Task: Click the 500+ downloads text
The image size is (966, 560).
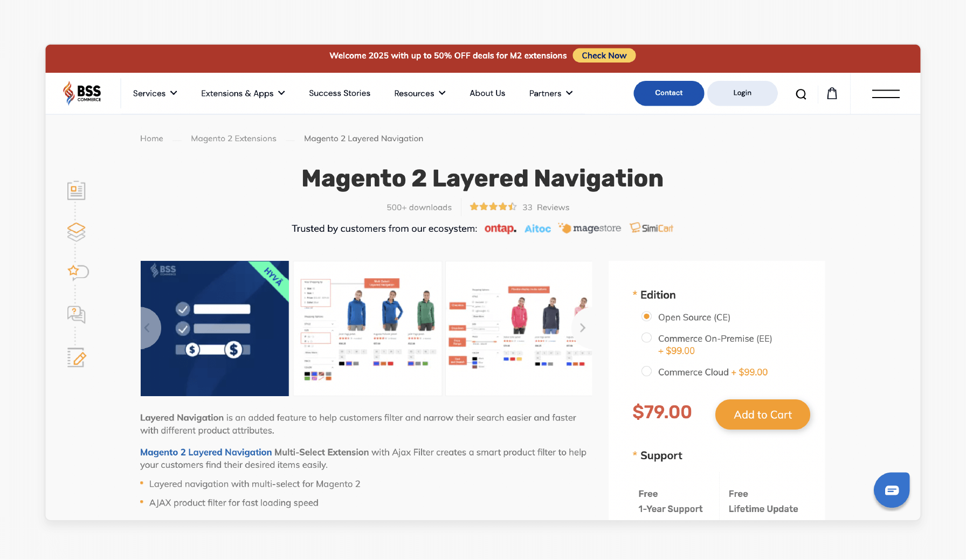Action: click(x=419, y=208)
